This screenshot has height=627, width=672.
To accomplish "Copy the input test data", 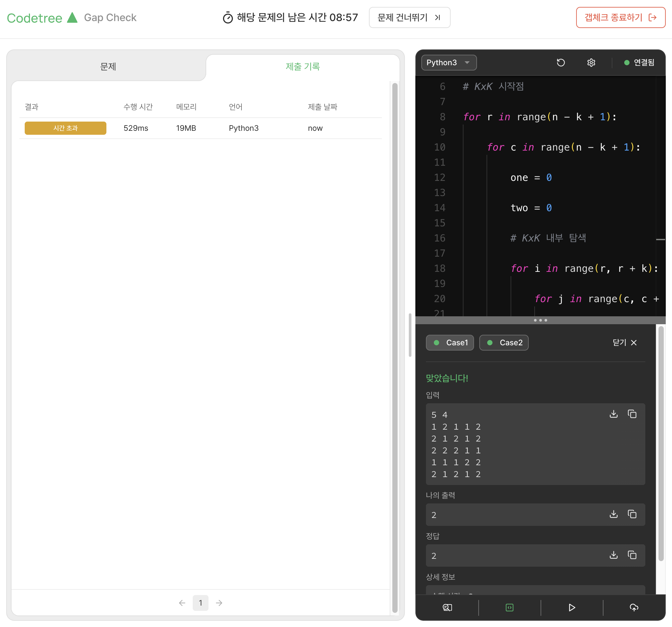I will pyautogui.click(x=632, y=414).
